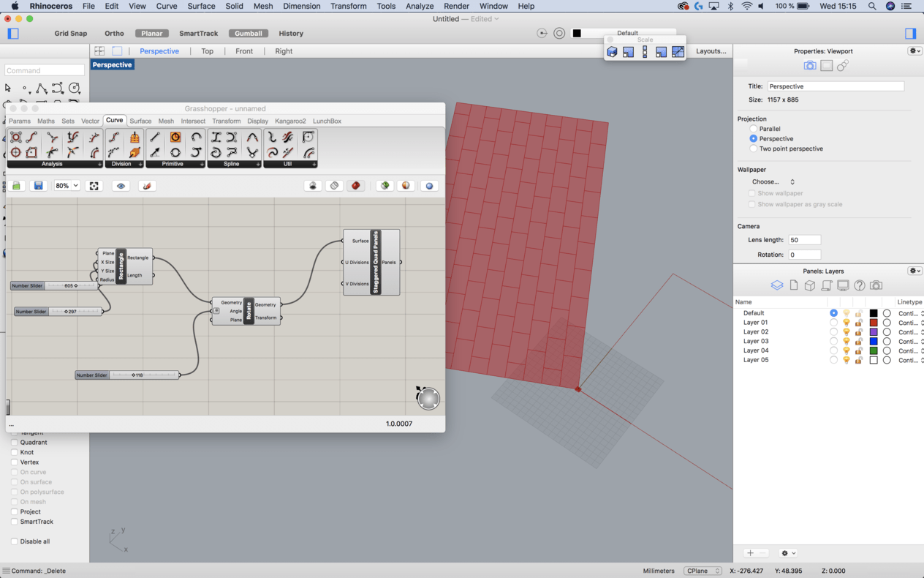Viewport: 924px width, 578px height.
Task: Select red shaded preview mode icon in Grasshopper
Action: click(x=356, y=186)
